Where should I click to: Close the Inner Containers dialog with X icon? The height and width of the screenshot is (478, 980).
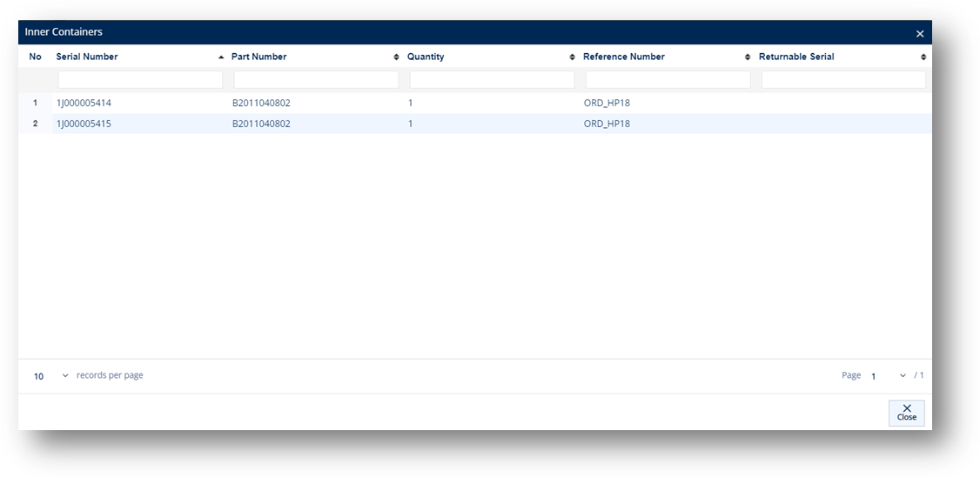click(x=919, y=34)
